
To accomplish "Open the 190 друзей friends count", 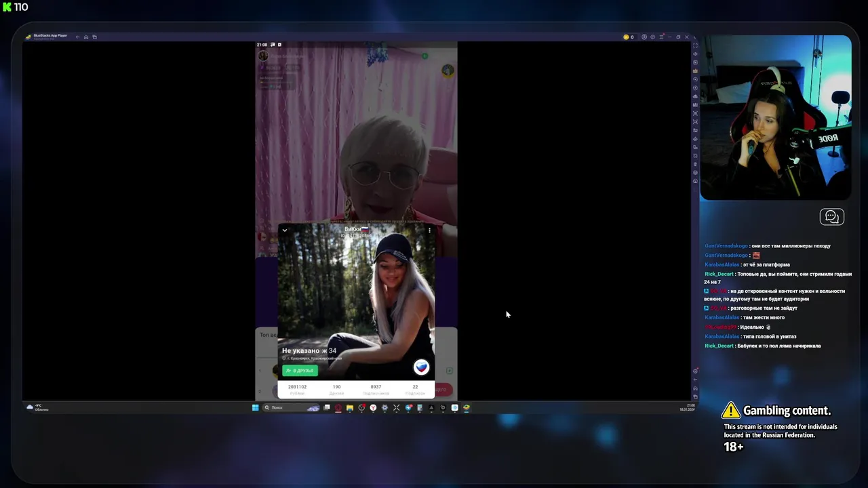I will (x=336, y=389).
